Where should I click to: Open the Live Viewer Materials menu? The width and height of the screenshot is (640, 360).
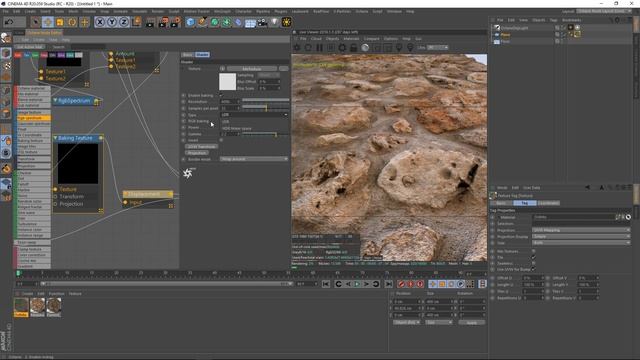click(x=351, y=39)
